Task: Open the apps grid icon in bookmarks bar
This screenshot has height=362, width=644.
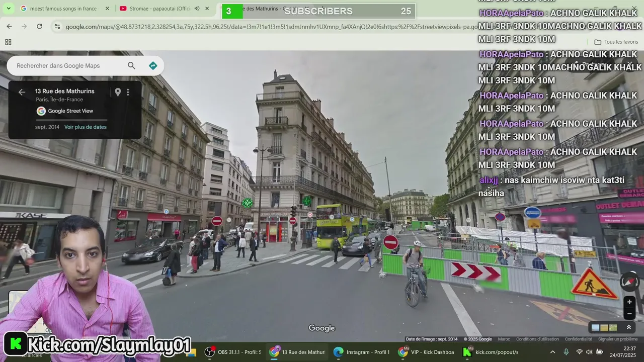Action: 8,42
